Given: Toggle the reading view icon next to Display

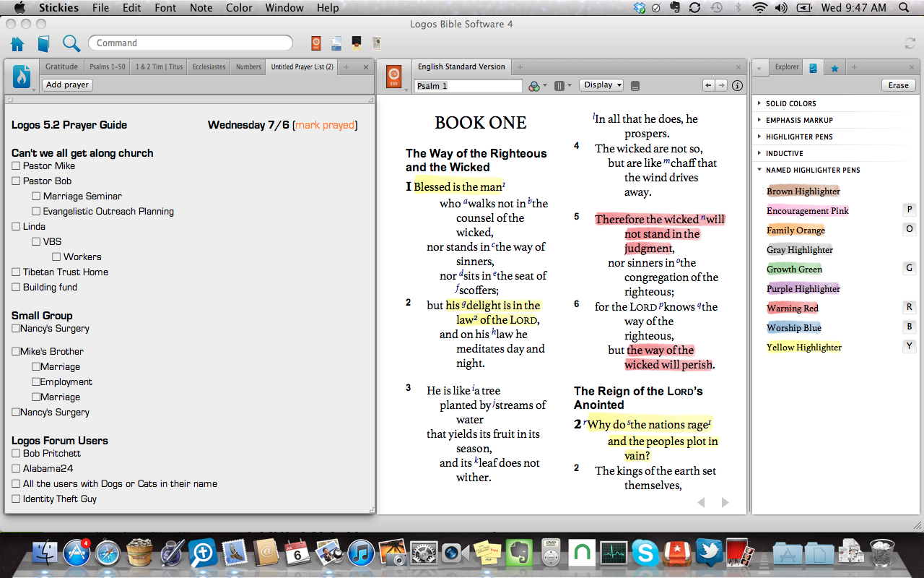Looking at the screenshot, I should (x=635, y=85).
